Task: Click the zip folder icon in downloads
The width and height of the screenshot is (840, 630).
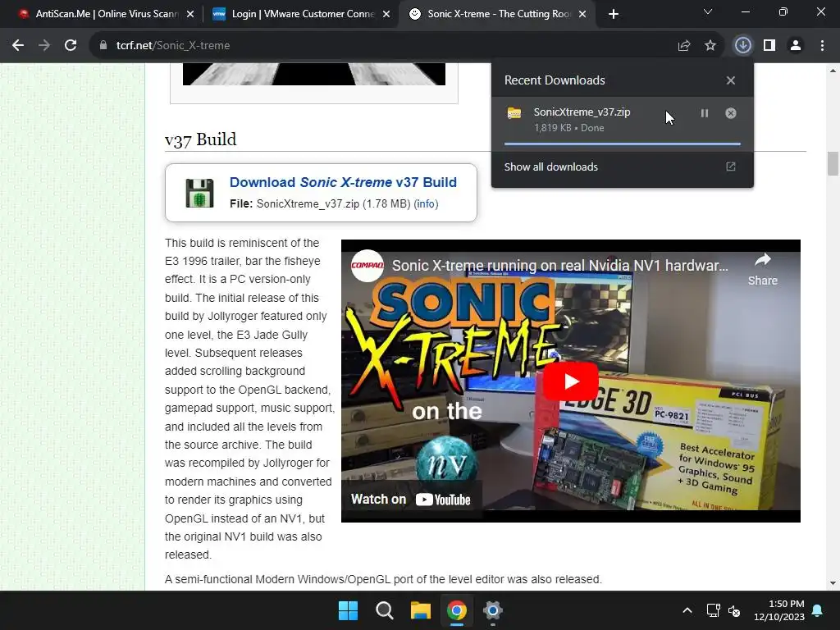Action: 514,113
